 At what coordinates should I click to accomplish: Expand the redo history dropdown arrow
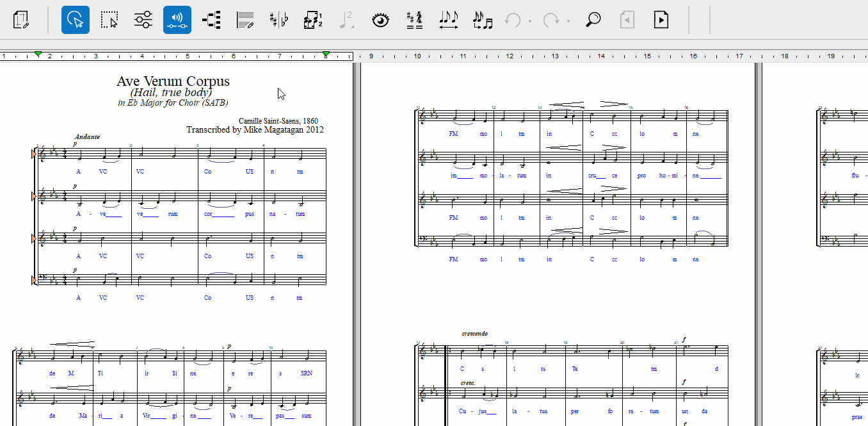pyautogui.click(x=568, y=21)
